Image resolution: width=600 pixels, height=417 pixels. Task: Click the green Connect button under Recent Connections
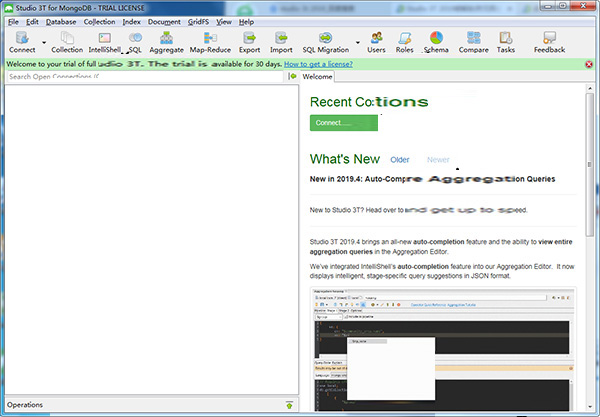344,122
